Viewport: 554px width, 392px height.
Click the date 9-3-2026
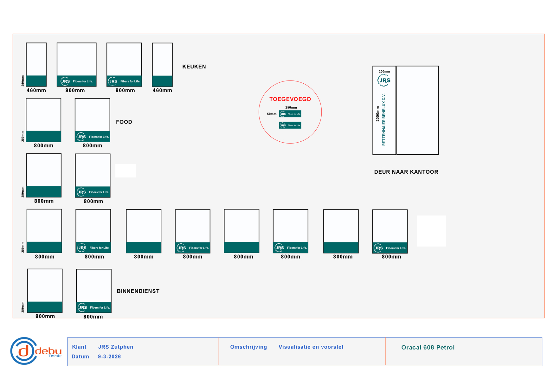(x=109, y=357)
